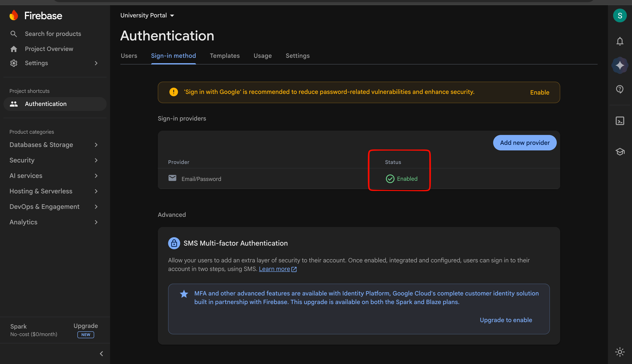Open Project Overview in sidebar
The height and width of the screenshot is (364, 632).
[49, 49]
